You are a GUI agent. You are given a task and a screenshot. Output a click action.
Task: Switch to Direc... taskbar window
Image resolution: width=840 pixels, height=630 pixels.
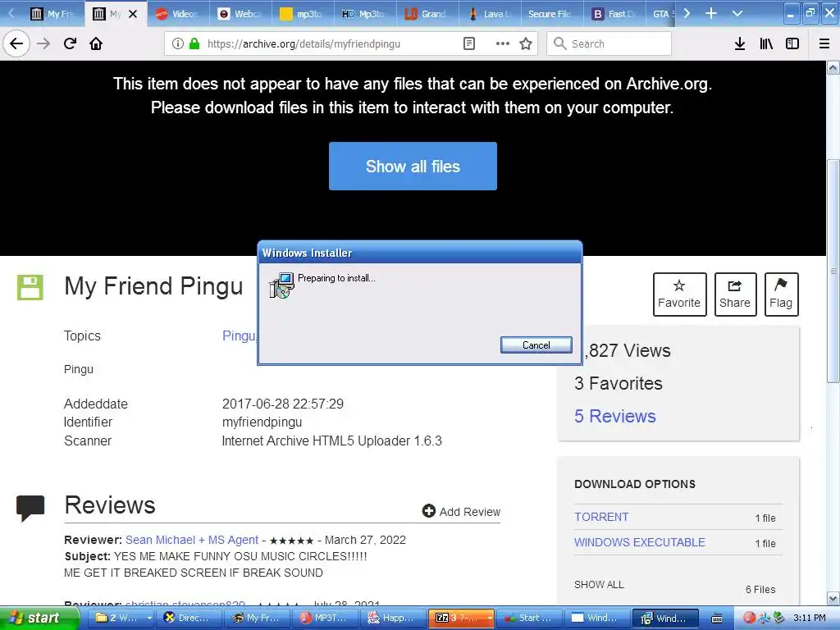[188, 618]
